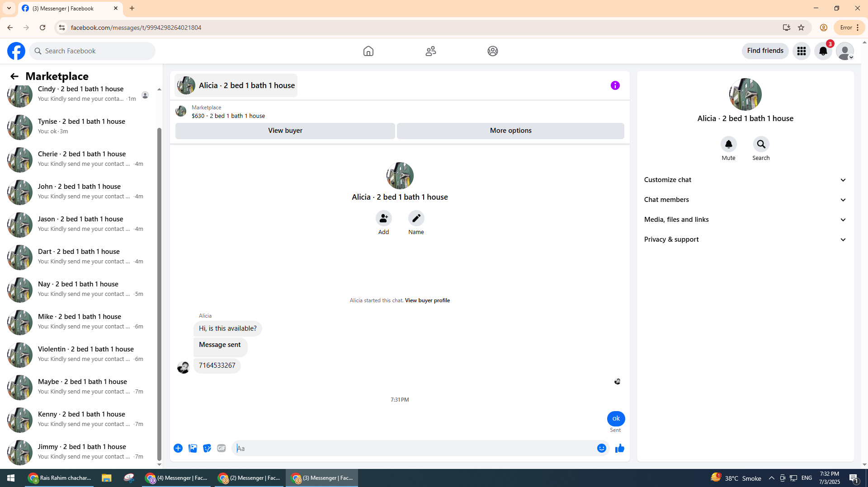The height and width of the screenshot is (487, 868).
Task: Click the browser address bar URL
Action: coord(136,28)
